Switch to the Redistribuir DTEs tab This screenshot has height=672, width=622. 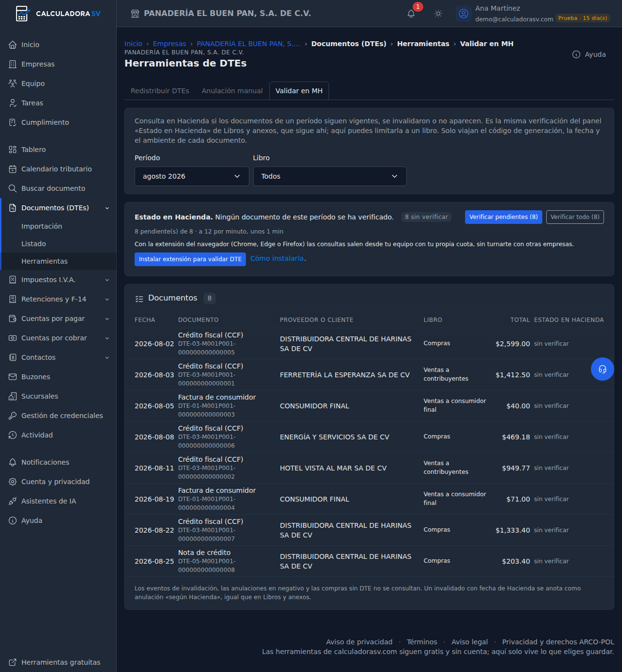(160, 91)
